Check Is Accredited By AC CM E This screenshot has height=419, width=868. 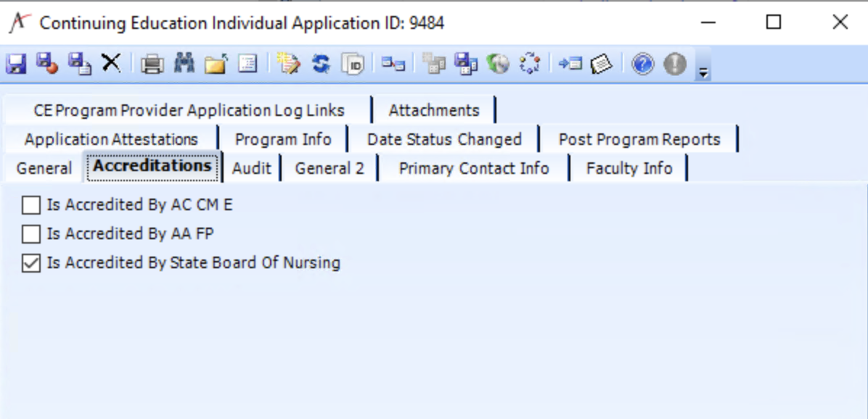coord(30,204)
